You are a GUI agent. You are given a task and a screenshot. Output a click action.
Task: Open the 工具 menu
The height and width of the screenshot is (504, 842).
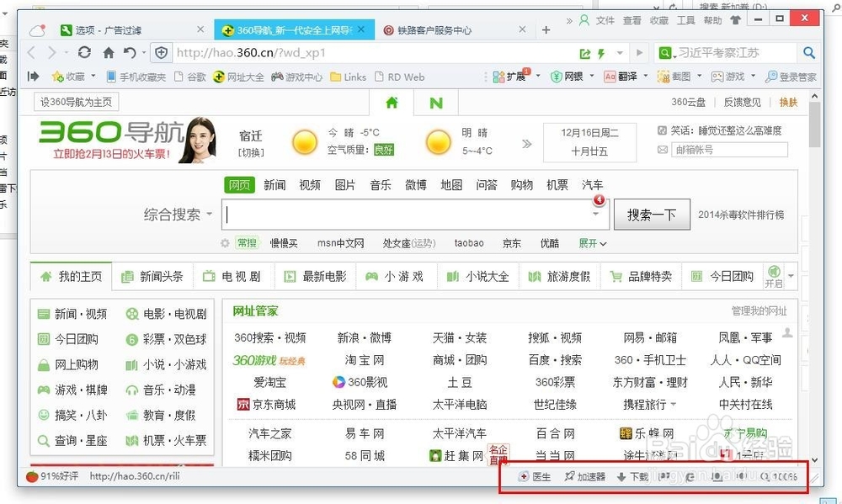pos(685,20)
